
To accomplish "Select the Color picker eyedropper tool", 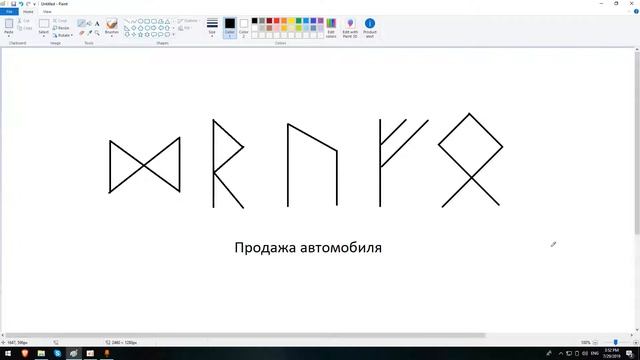I will 89,33.
